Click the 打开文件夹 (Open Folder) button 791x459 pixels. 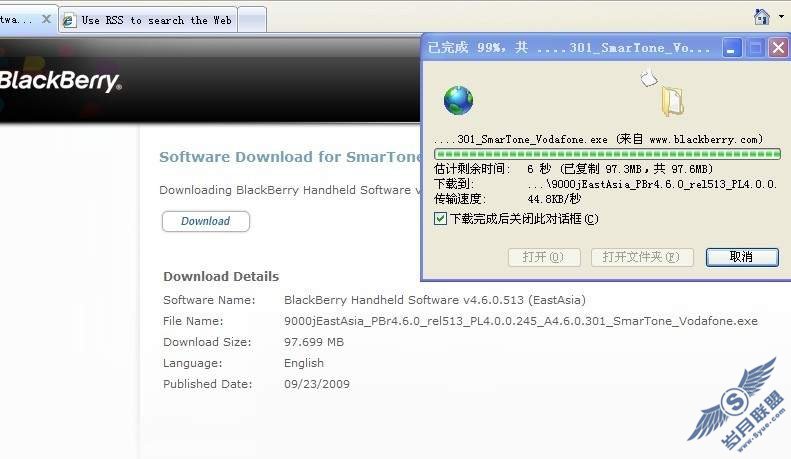642,257
